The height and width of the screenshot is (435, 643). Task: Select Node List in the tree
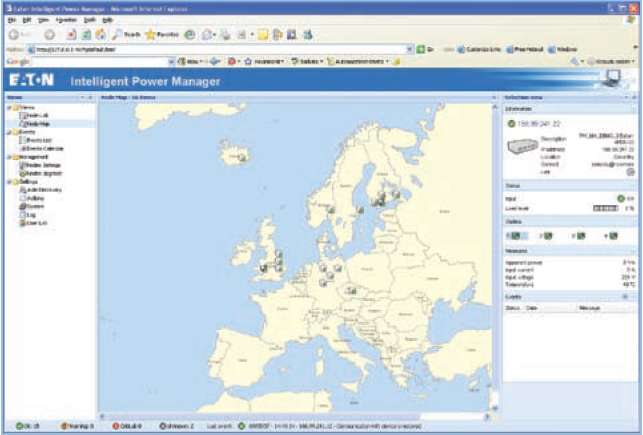[x=34, y=116]
